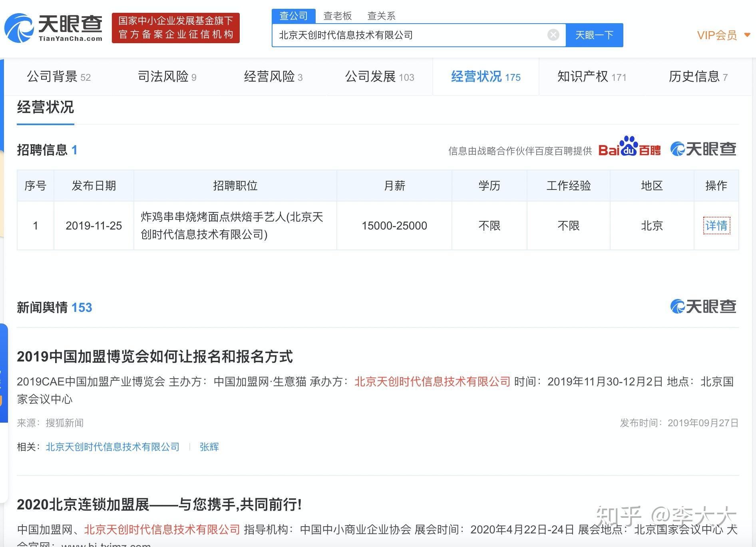Open the 公司背景 section tab
The height and width of the screenshot is (547, 756).
(x=59, y=76)
